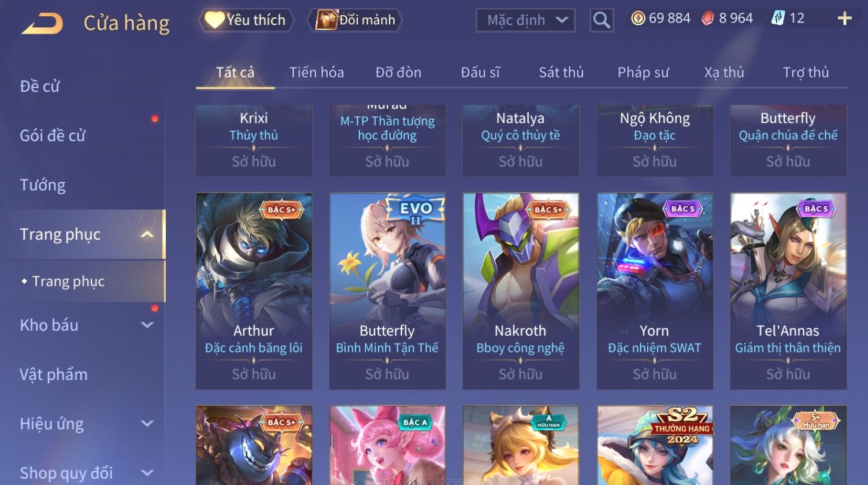The image size is (868, 485).
Task: Click the treasure icon in Đổi mảnh
Action: (327, 20)
